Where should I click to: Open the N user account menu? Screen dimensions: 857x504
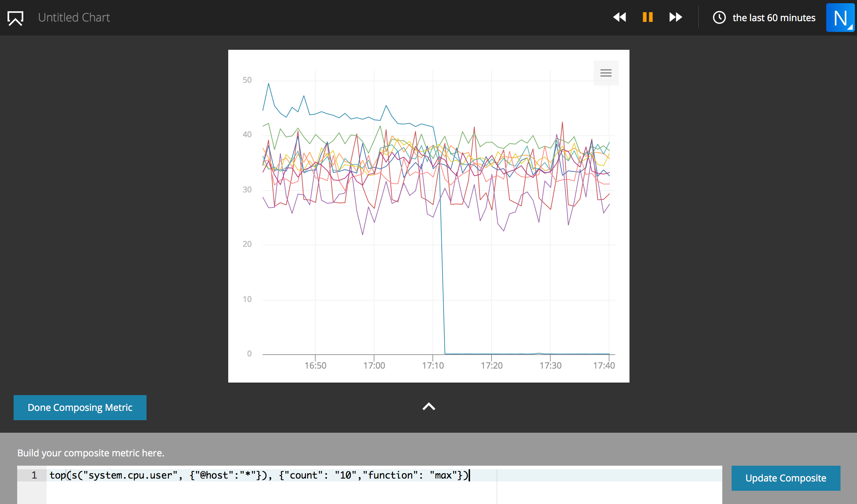point(840,18)
